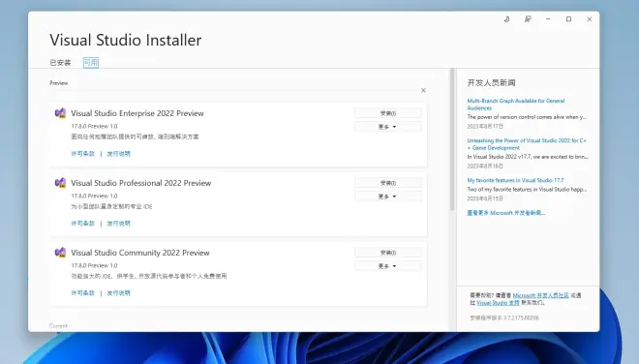The width and height of the screenshot is (639, 364).
Task: Install Visual Studio Professional 2022 Preview
Action: tap(388, 183)
